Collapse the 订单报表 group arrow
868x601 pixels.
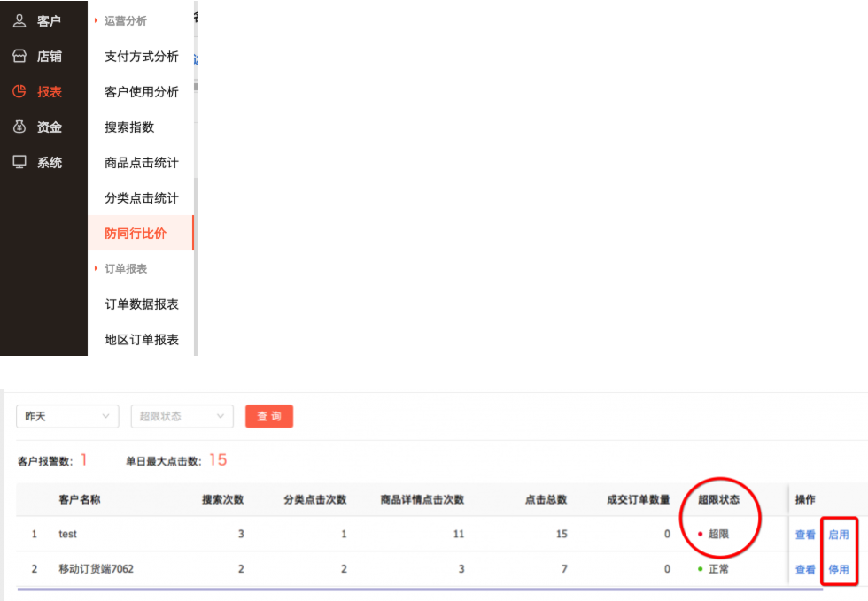tap(96, 268)
